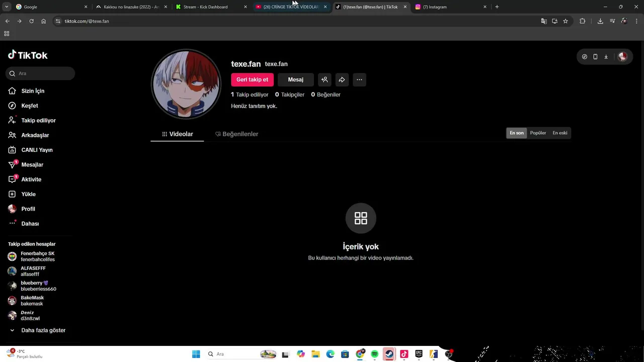Open Aktivite notifications

31,179
